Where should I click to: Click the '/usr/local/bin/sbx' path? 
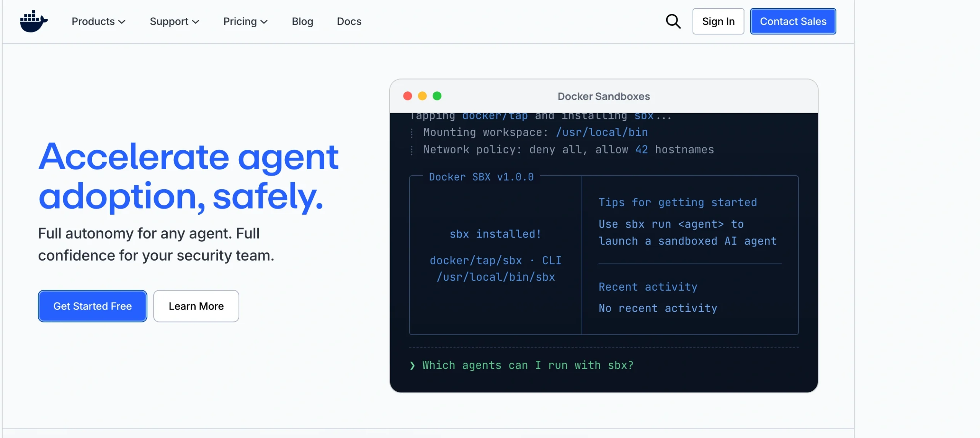coord(496,277)
